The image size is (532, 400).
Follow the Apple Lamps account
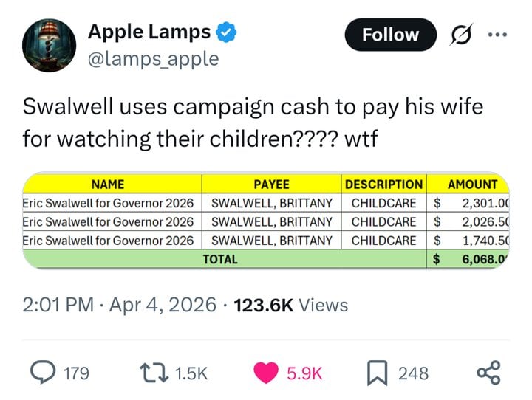[390, 35]
